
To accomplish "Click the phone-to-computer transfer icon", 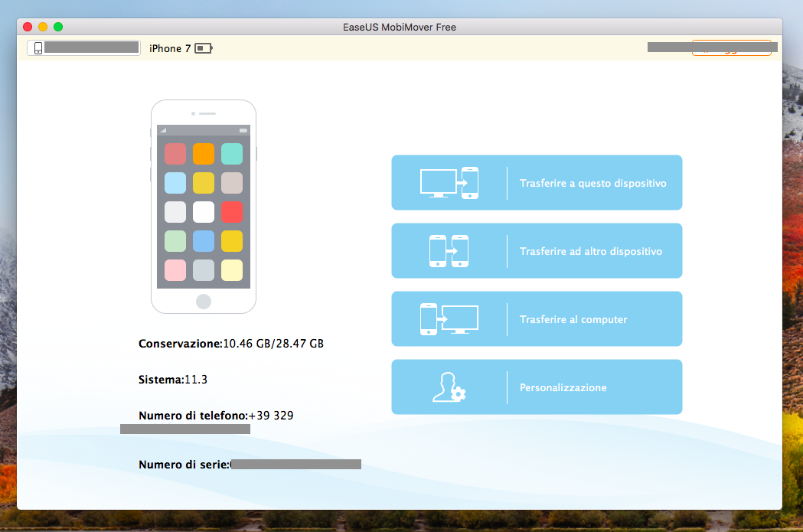I will coord(449,319).
